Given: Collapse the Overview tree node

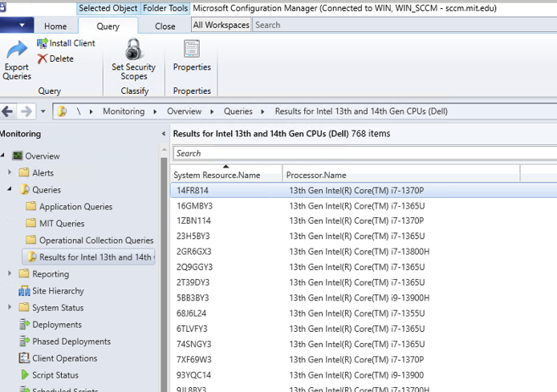Looking at the screenshot, I should tap(3, 156).
